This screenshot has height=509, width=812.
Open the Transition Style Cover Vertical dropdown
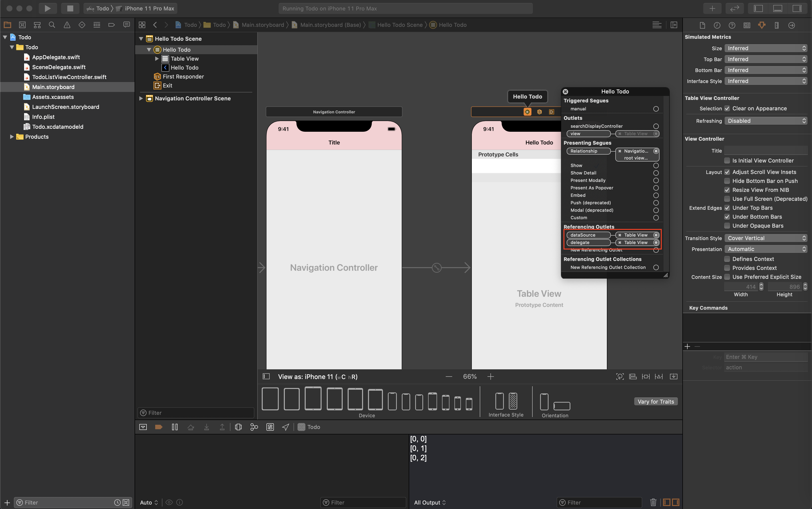point(766,238)
